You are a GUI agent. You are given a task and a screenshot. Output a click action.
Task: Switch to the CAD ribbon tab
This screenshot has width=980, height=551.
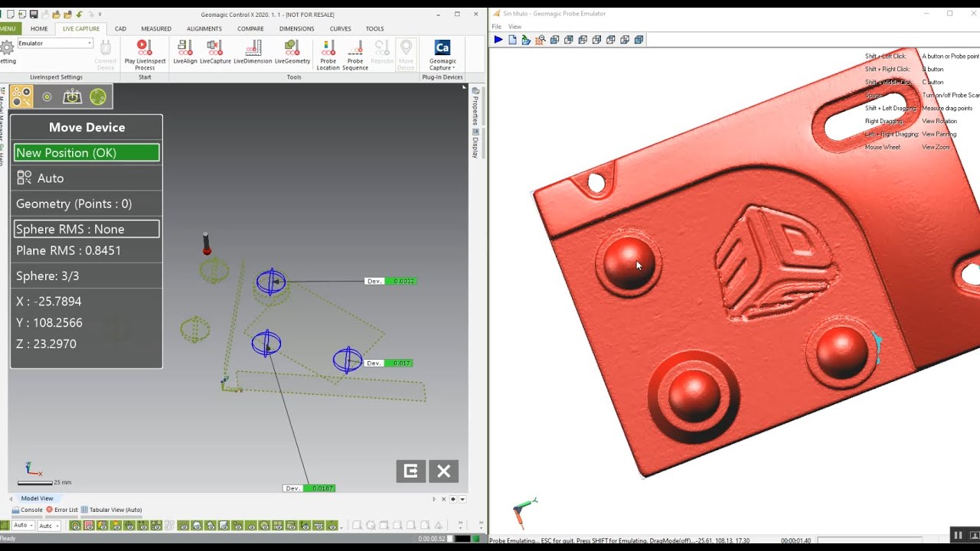tap(120, 28)
